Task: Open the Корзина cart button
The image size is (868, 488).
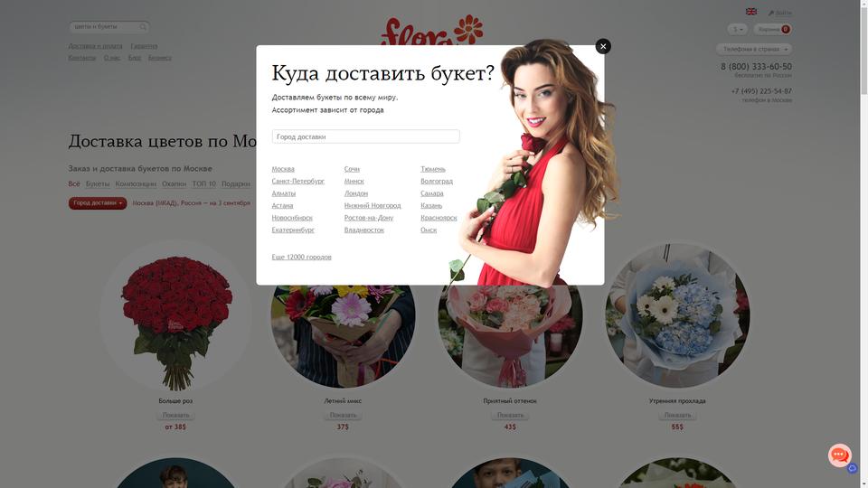Action: (x=772, y=29)
